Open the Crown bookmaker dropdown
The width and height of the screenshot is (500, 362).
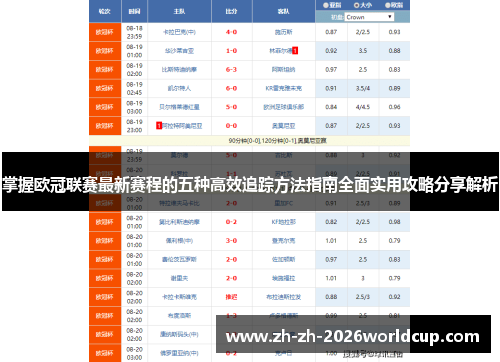(369, 17)
